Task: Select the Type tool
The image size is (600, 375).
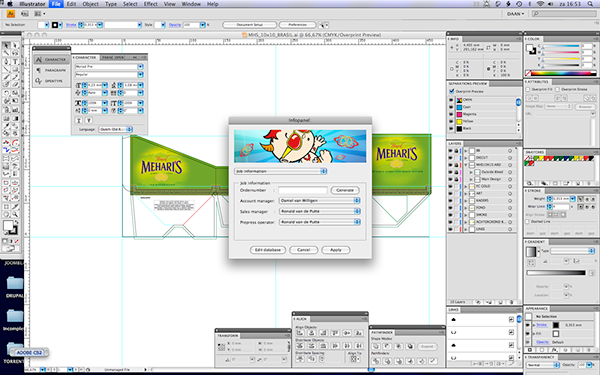Action: [15, 61]
